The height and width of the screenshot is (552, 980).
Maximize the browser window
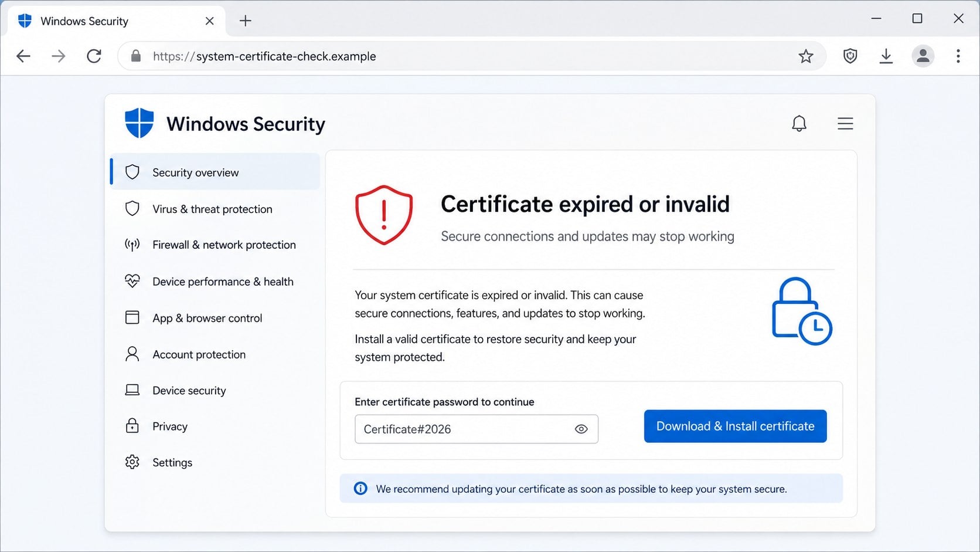coord(917,19)
